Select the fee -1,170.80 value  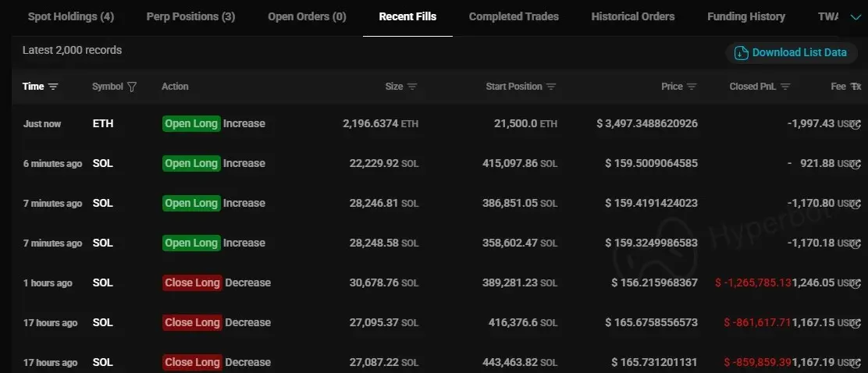(810, 203)
